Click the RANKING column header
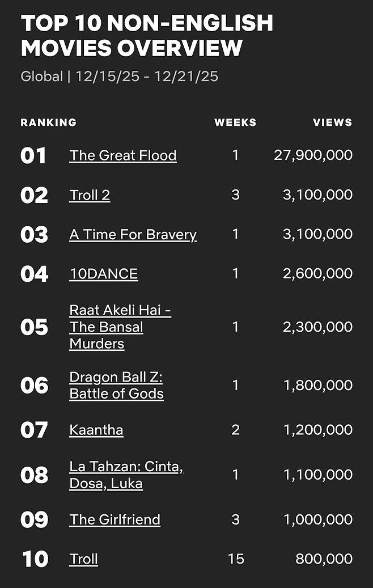373x588 pixels. click(x=48, y=122)
